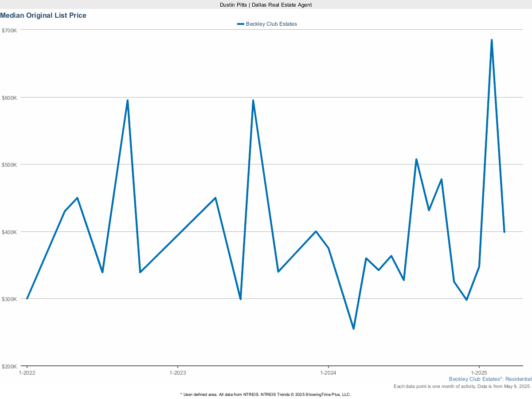Viewport: 532px width, 399px height.
Task: Click the highest peak near $685K in 2025
Action: (492, 40)
